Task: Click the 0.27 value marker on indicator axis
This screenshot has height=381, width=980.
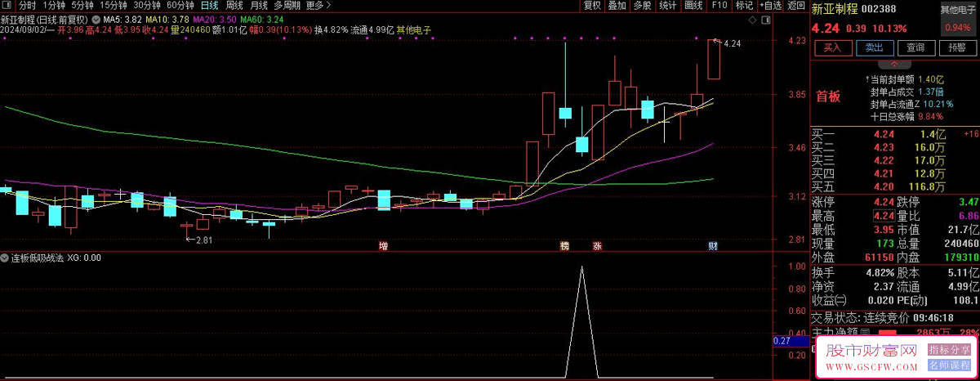Action: click(782, 341)
